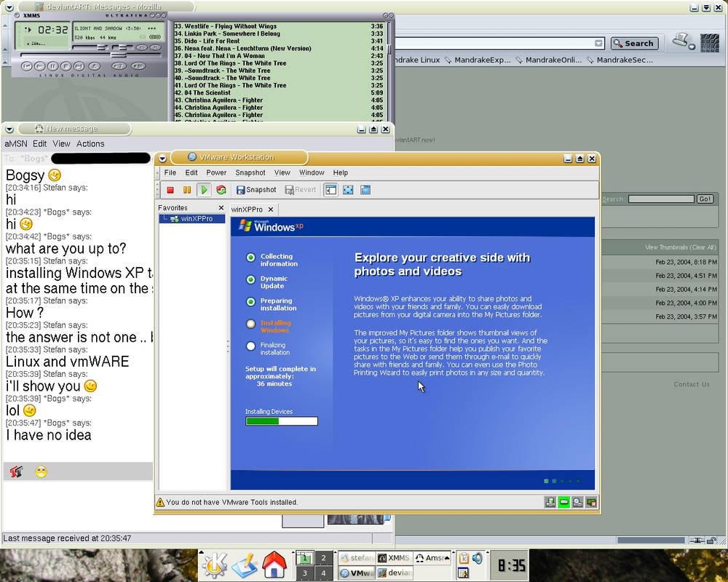Open the New message window menu arrow
The height and width of the screenshot is (582, 728).
click(9, 129)
